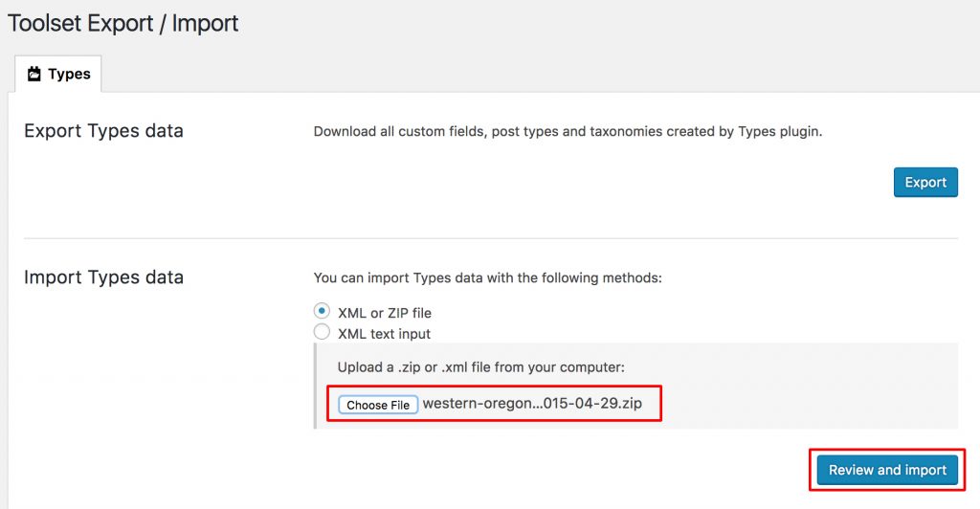
Task: Click the 'Upload a .zip or .xml file' prompt text
Action: point(480,367)
